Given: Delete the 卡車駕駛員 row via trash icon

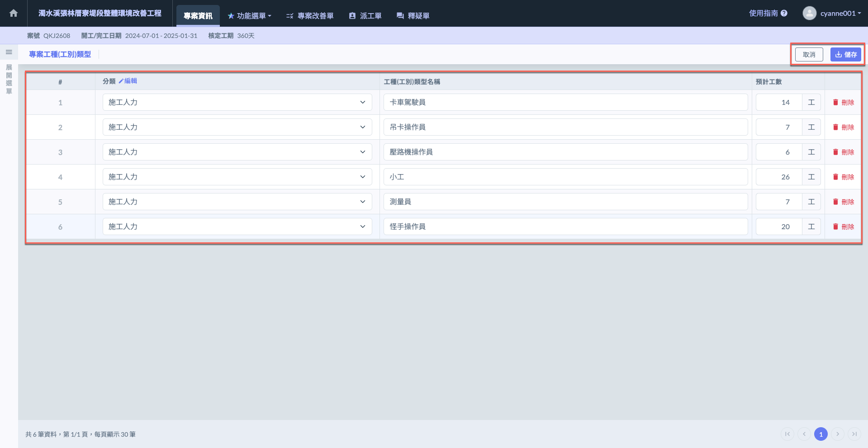Looking at the screenshot, I should click(835, 103).
